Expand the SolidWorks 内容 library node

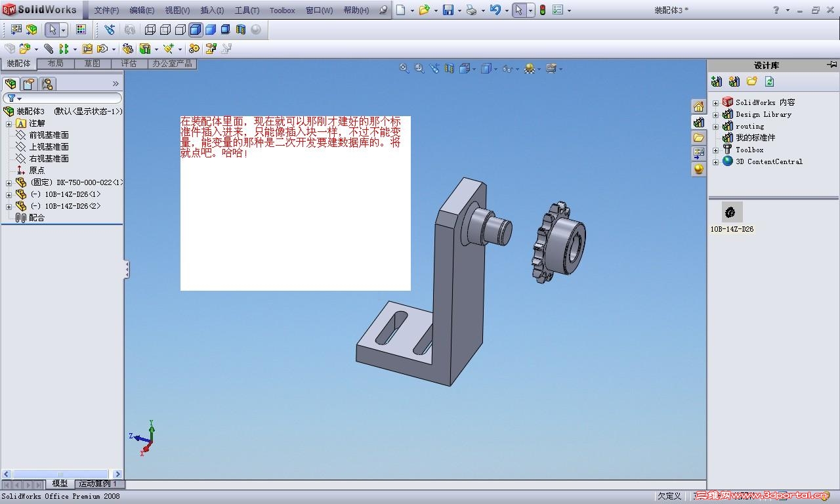[716, 102]
